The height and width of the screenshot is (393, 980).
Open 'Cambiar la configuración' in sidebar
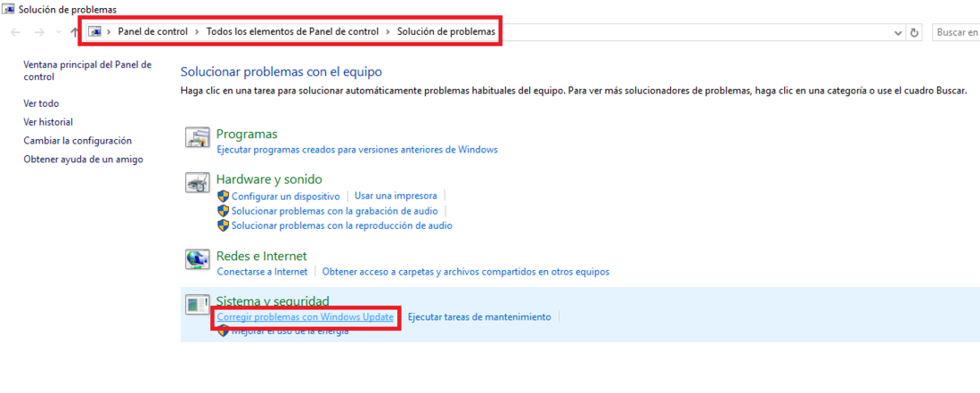[78, 141]
